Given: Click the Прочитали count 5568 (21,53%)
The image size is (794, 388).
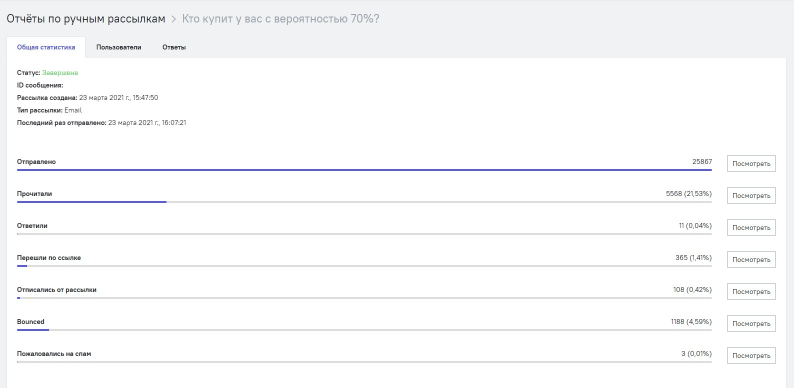Looking at the screenshot, I should pyautogui.click(x=688, y=193).
